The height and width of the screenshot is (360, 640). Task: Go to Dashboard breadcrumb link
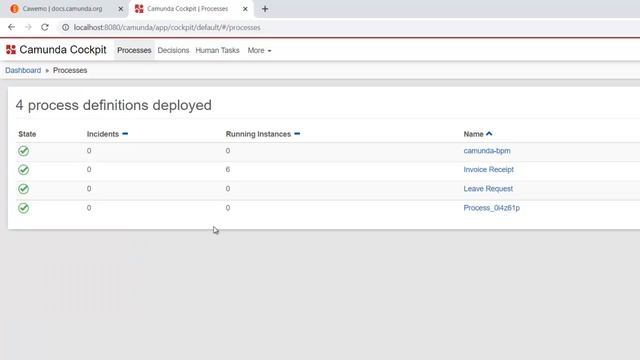pos(23,70)
